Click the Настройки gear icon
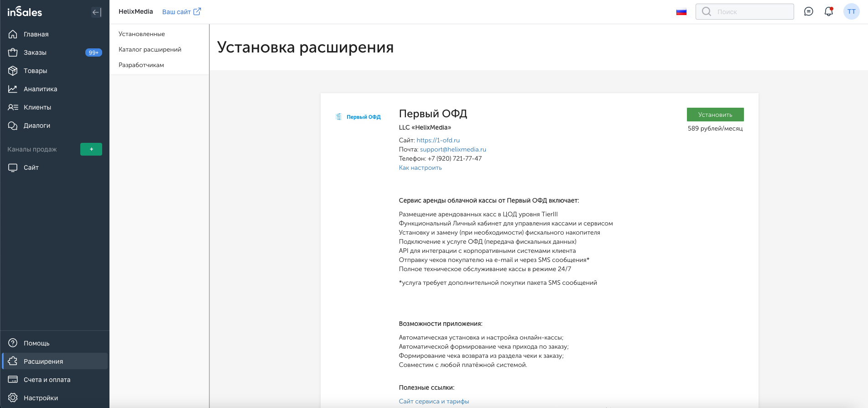This screenshot has width=868, height=408. [x=13, y=398]
